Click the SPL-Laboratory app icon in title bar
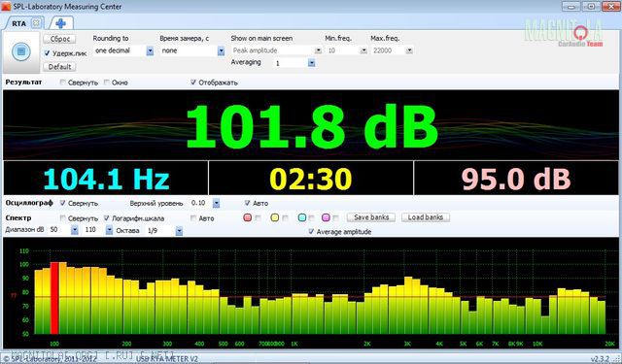The height and width of the screenshot is (364, 622). 6,7
